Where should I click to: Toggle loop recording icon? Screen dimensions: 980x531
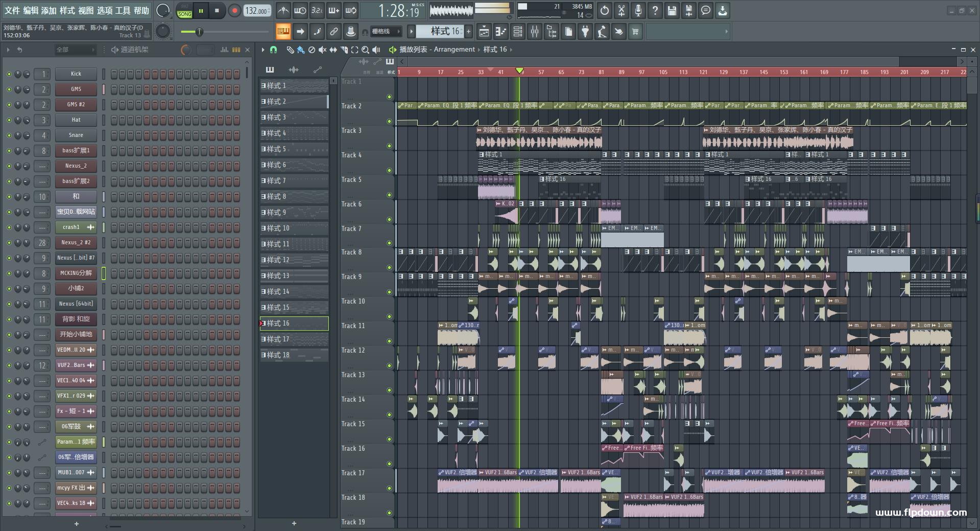pos(351,10)
